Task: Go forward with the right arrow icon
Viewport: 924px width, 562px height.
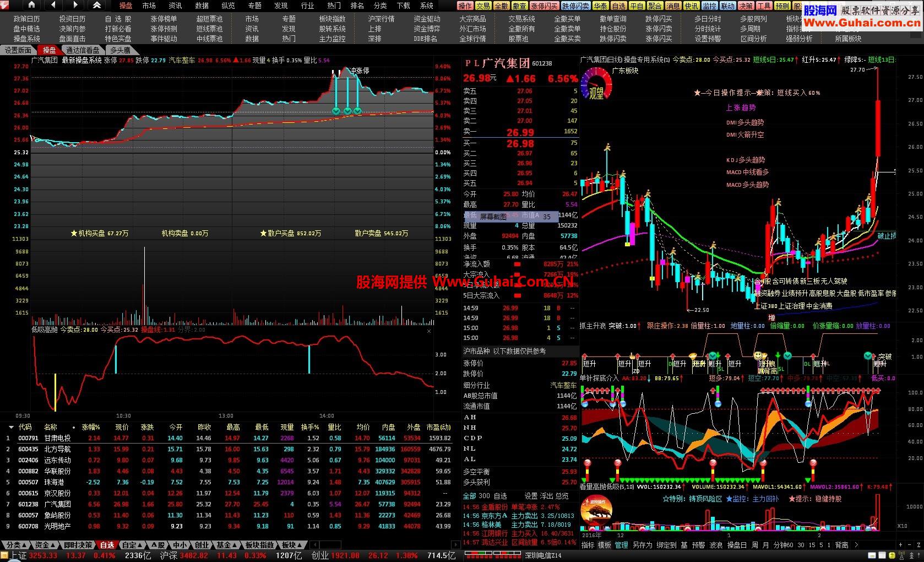Action: 75,5
